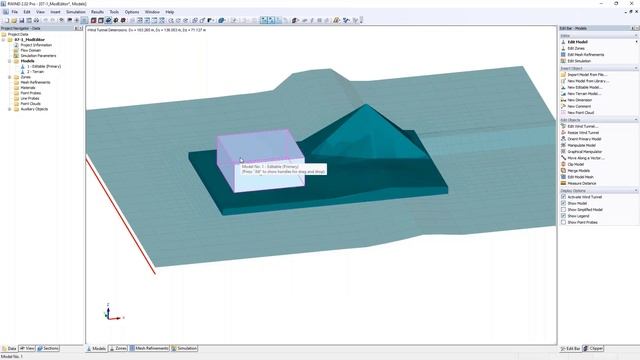Switch to Mesh Refinements bottom tab
This screenshot has height=360, width=640.
pos(149,349)
